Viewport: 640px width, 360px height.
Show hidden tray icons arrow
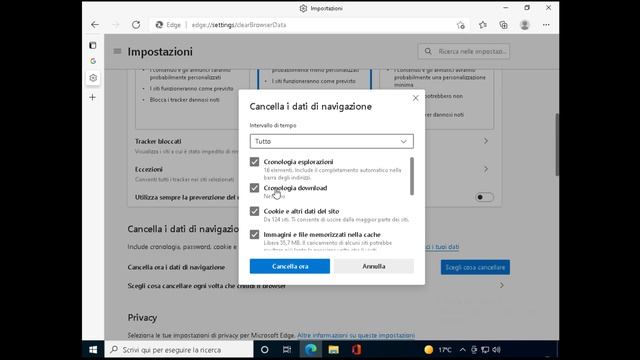point(462,350)
